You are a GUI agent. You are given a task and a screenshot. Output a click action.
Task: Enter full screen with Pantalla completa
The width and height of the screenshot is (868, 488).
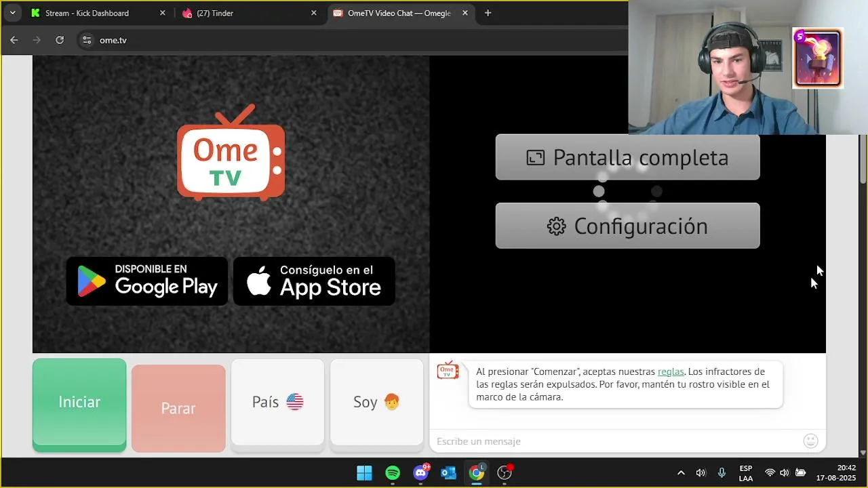(x=627, y=157)
